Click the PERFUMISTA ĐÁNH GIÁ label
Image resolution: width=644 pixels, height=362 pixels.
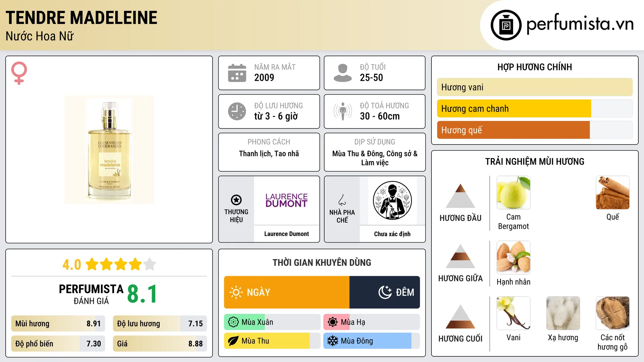click(x=91, y=294)
